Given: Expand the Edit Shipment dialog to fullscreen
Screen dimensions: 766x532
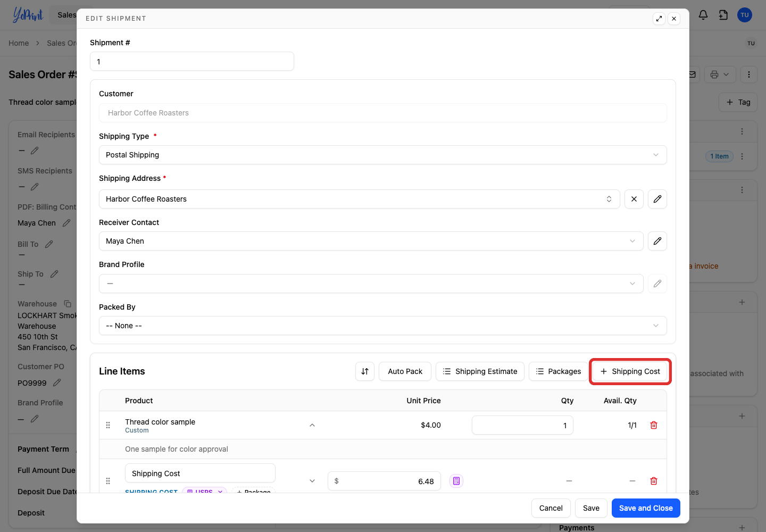Looking at the screenshot, I should coord(659,19).
